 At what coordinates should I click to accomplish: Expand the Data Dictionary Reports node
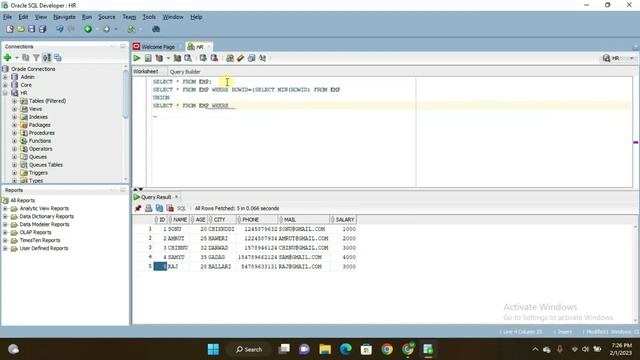[x=5, y=216]
